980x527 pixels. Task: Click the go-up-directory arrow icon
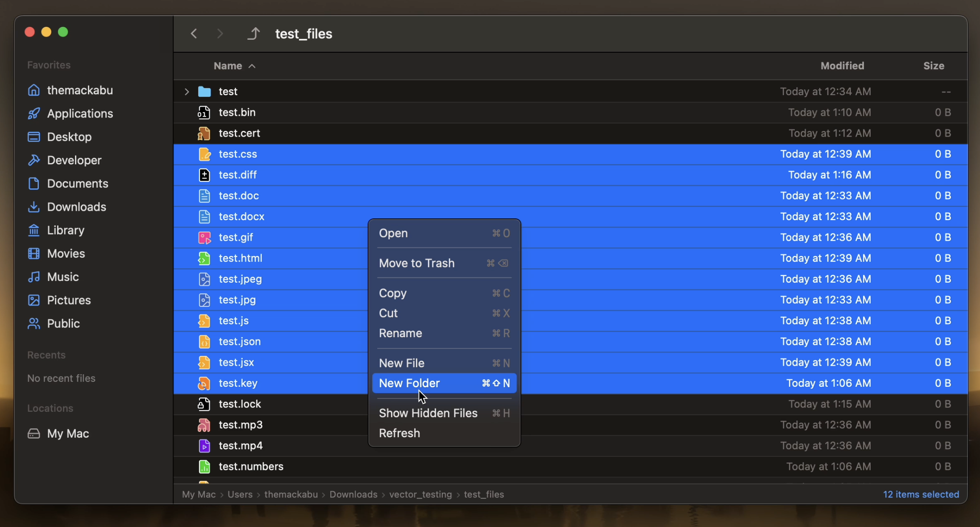coord(253,33)
